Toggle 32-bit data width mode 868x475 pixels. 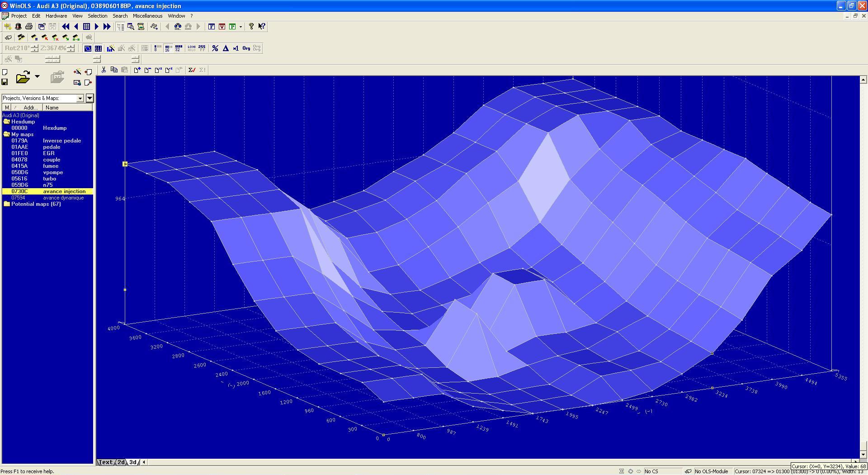click(179, 48)
